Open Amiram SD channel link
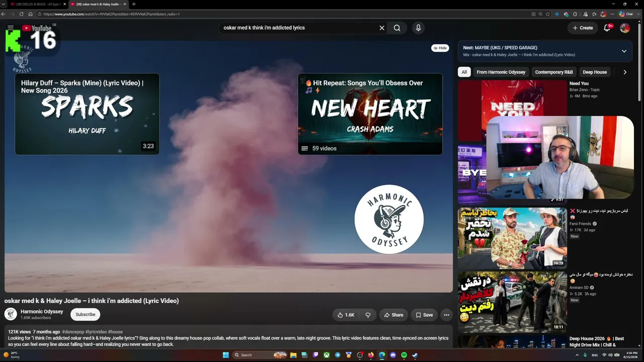 point(579,288)
